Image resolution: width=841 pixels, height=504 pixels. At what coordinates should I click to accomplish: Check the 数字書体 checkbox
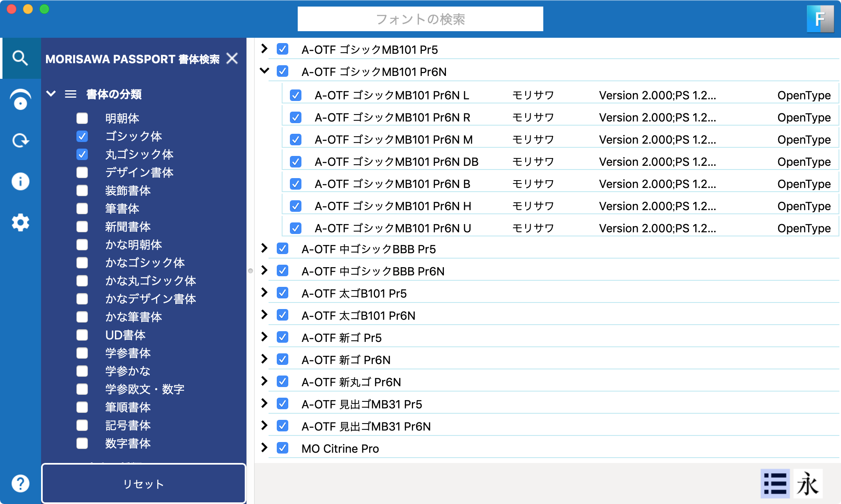tap(82, 443)
